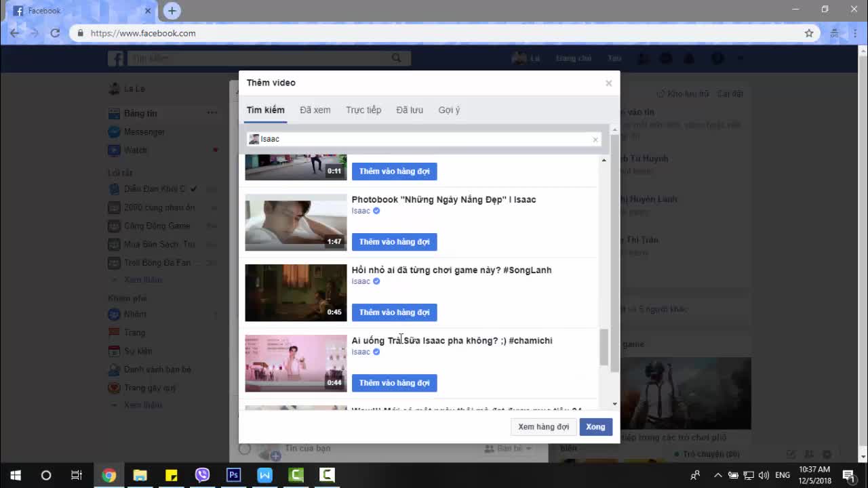The height and width of the screenshot is (488, 868).
Task: Click the address bar URL
Action: pyautogui.click(x=143, y=33)
